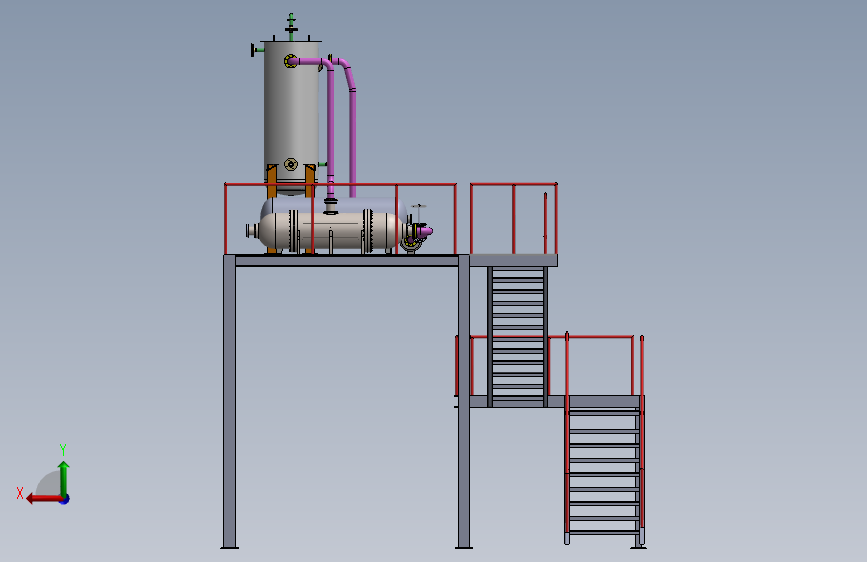Image resolution: width=867 pixels, height=562 pixels.
Task: Select the horizontal heat exchanger shell
Action: (x=331, y=231)
